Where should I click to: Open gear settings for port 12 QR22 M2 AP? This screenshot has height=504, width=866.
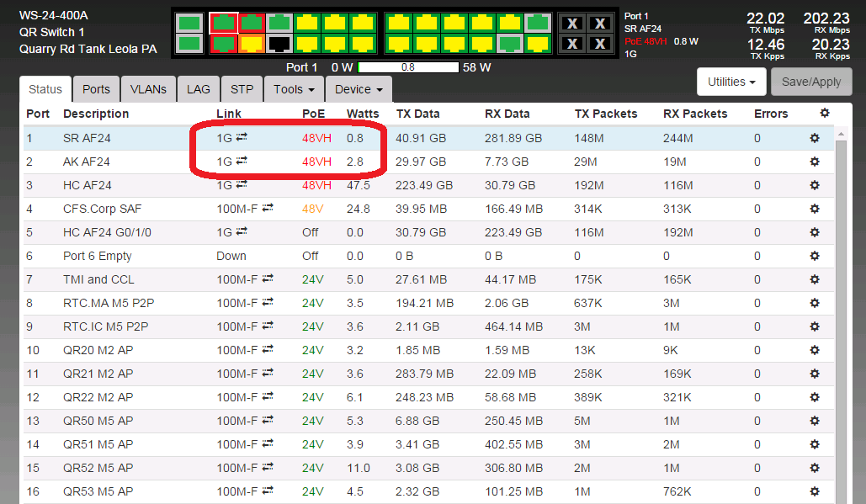(814, 397)
